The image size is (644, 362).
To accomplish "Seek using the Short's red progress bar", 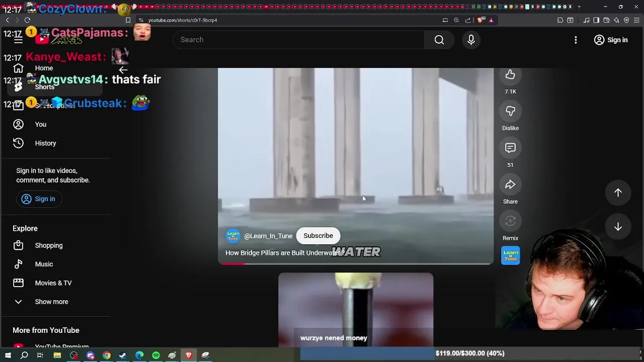I will [x=356, y=263].
